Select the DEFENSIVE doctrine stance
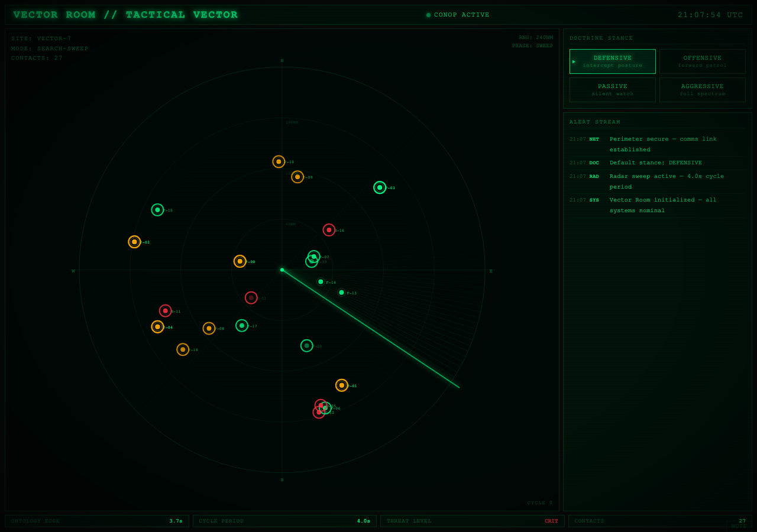This screenshot has width=757, height=532. pyautogui.click(x=613, y=61)
